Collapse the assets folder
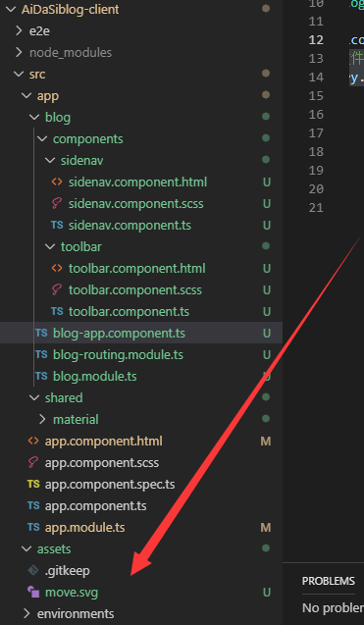The height and width of the screenshot is (625, 364). 26,549
